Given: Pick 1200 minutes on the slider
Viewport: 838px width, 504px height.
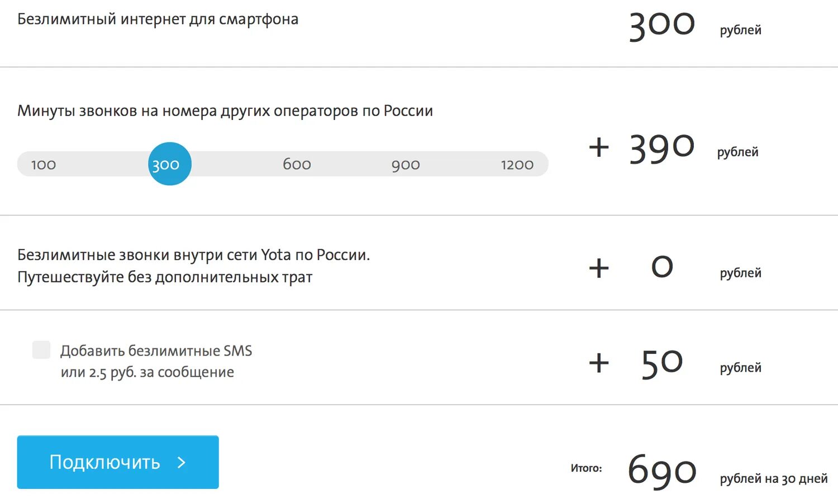Looking at the screenshot, I should pos(517,165).
